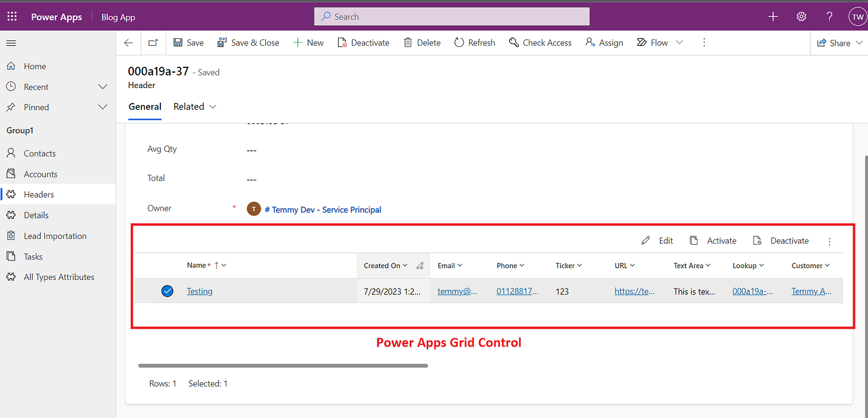Open Recent in sidebar
This screenshot has width=868, height=418.
(36, 87)
